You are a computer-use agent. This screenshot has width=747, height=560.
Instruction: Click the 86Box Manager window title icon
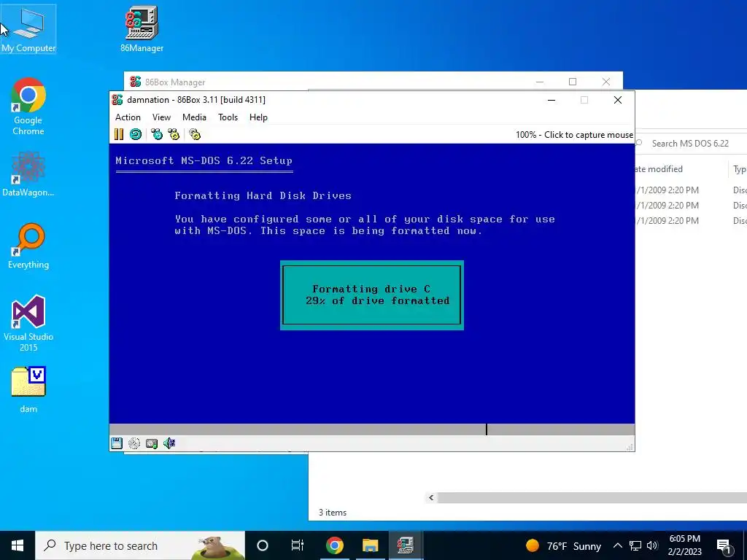pos(135,82)
